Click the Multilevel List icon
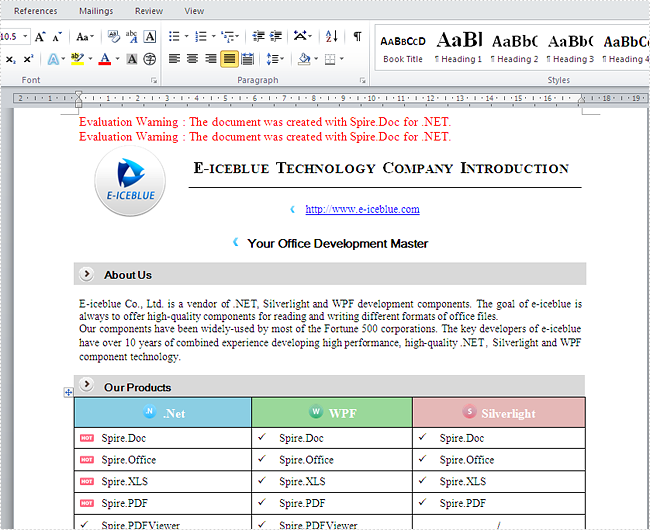 point(230,36)
